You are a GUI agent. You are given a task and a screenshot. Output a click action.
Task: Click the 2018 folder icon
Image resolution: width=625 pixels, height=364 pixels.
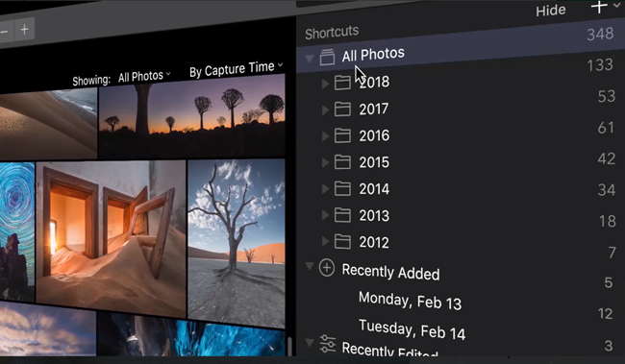coord(342,83)
